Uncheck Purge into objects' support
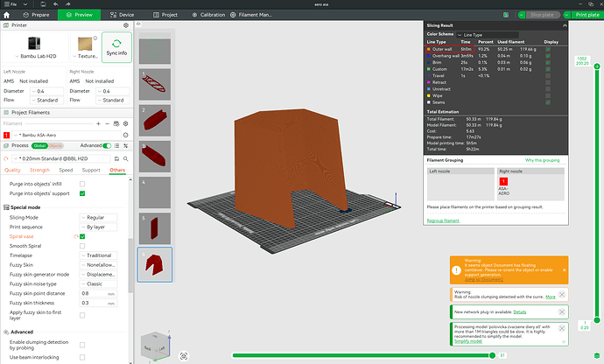Viewport: 604px width, 364px height. (82, 193)
